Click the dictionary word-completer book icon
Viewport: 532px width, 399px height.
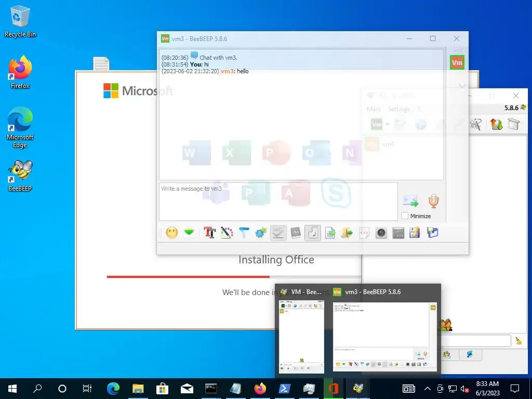pos(296,233)
